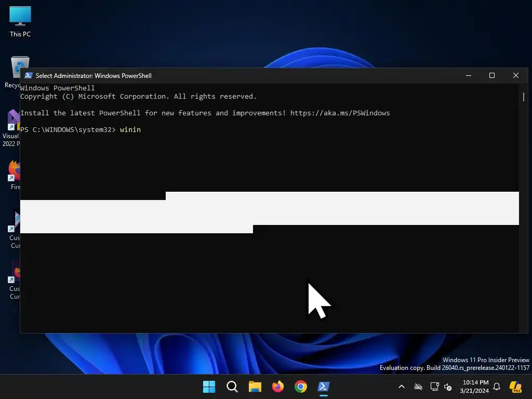Click the PowerShell taskbar icon

pos(323,387)
